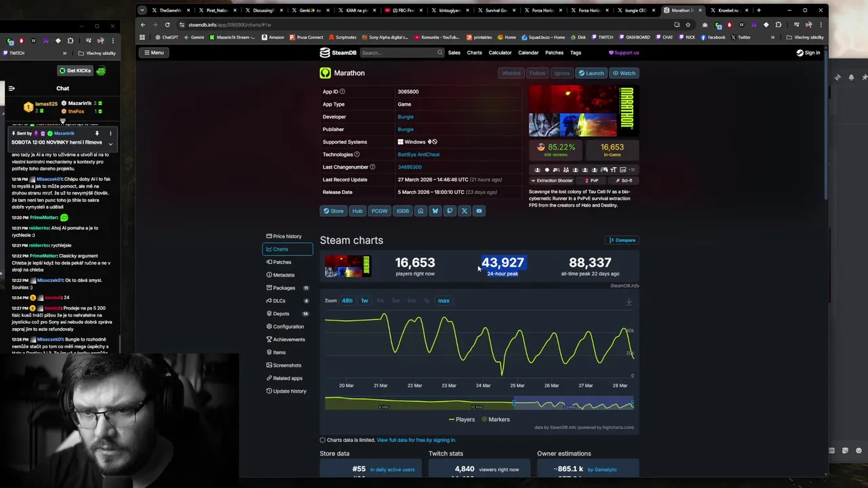Open Packages in sidebar
This screenshot has width=868, height=488.
click(288, 288)
